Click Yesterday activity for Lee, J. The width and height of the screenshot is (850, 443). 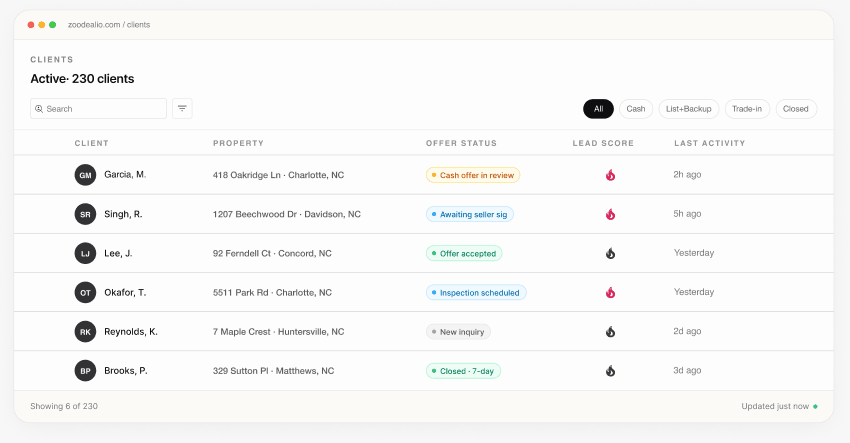694,253
